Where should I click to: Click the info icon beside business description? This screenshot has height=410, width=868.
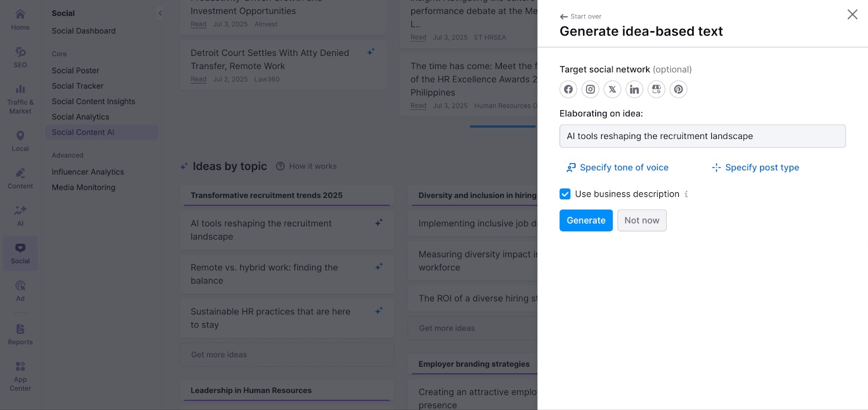686,194
